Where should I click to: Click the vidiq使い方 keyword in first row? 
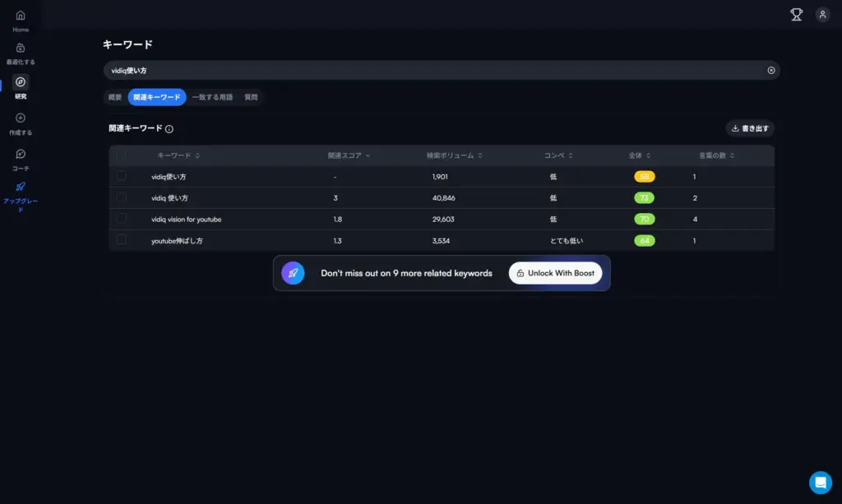tap(169, 177)
